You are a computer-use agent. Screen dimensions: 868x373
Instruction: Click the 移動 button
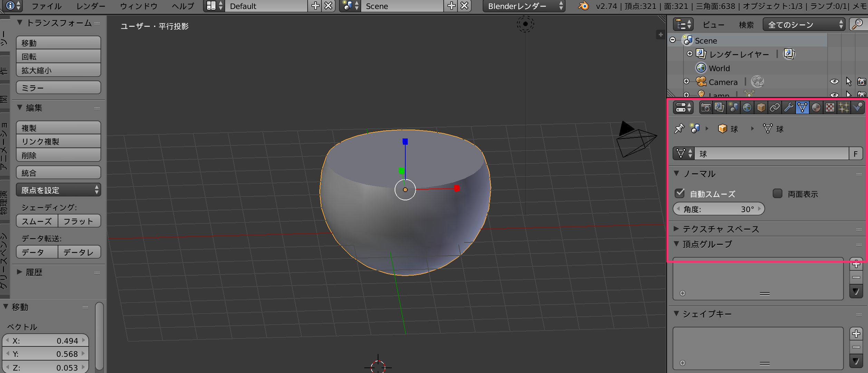pyautogui.click(x=59, y=43)
